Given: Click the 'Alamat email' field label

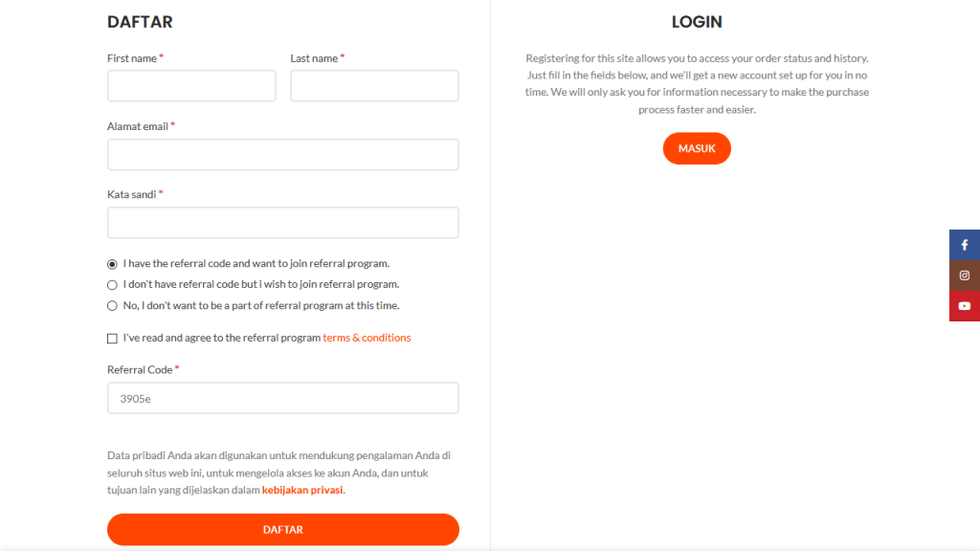Looking at the screenshot, I should click(x=138, y=126).
